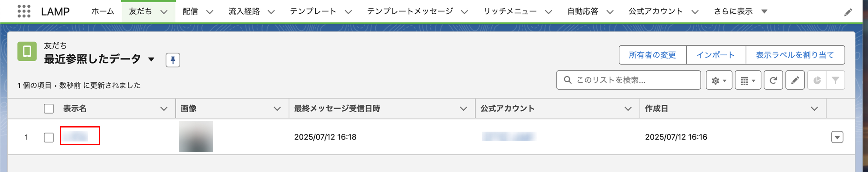Go to the ホーム tab
The height and width of the screenshot is (172, 868).
pos(103,11)
